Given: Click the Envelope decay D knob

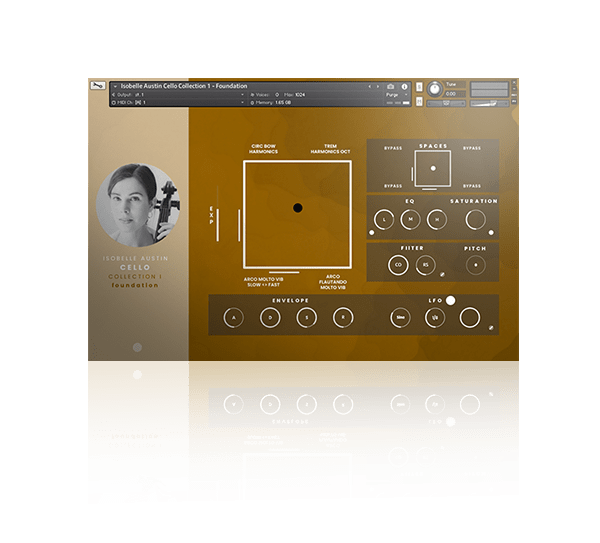Looking at the screenshot, I should pyautogui.click(x=270, y=318).
